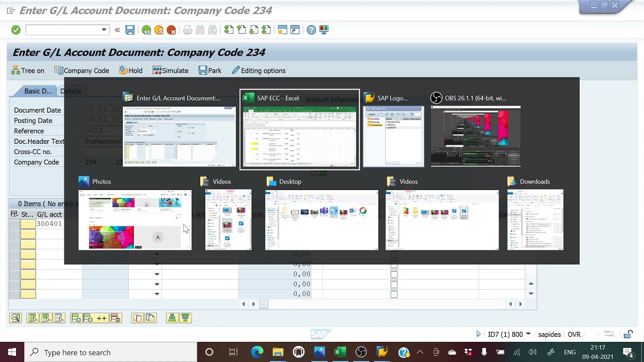The height and width of the screenshot is (362, 644).
Task: Go to First Page icon
Action: point(229,30)
